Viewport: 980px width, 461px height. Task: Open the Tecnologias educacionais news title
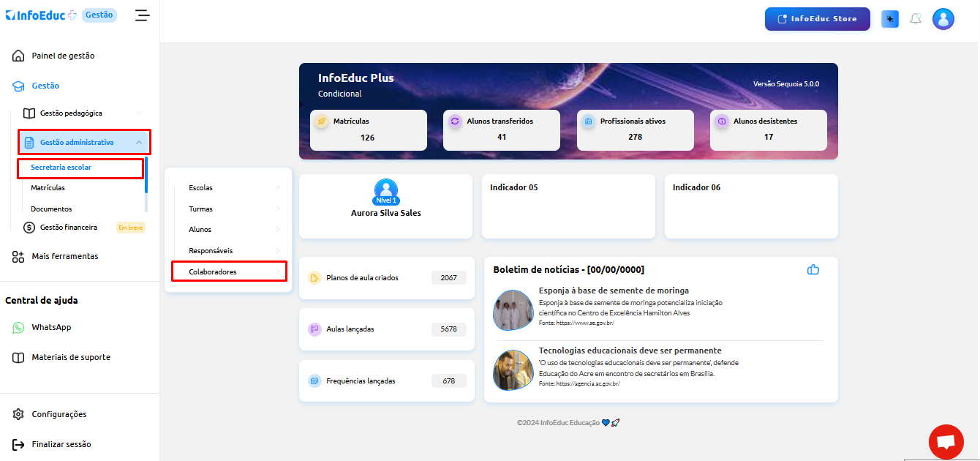[630, 351]
